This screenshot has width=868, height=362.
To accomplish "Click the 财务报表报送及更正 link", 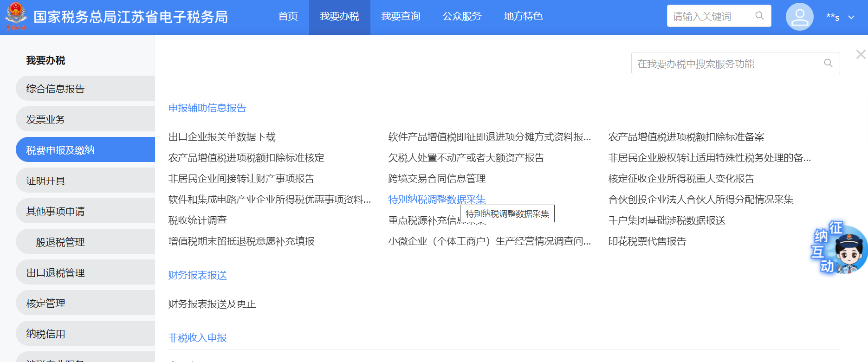I will [x=212, y=304].
